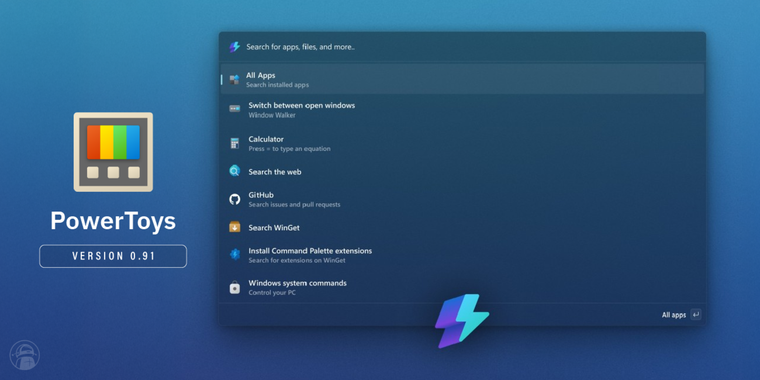Focus the Search for apps, files, and more field
Screen dimensions: 760x380
point(462,47)
